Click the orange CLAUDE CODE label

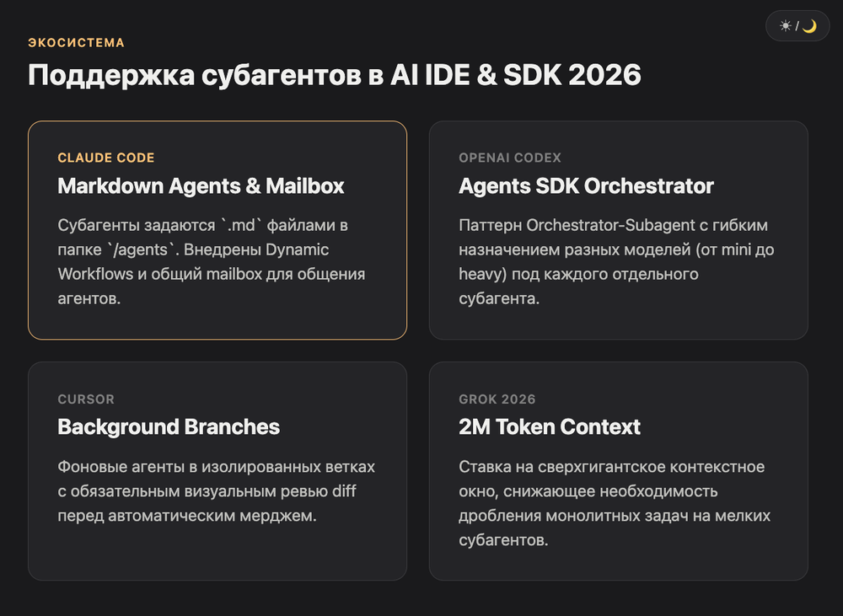pos(106,158)
